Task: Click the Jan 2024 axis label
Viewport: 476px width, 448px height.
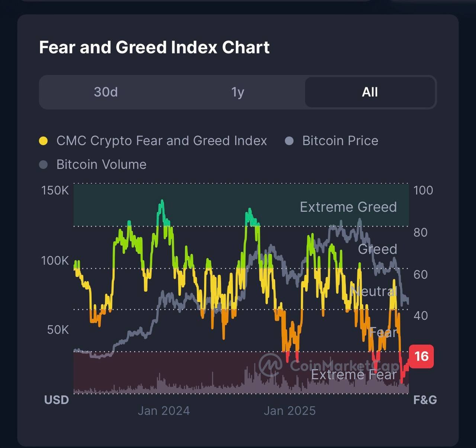Action: (164, 410)
